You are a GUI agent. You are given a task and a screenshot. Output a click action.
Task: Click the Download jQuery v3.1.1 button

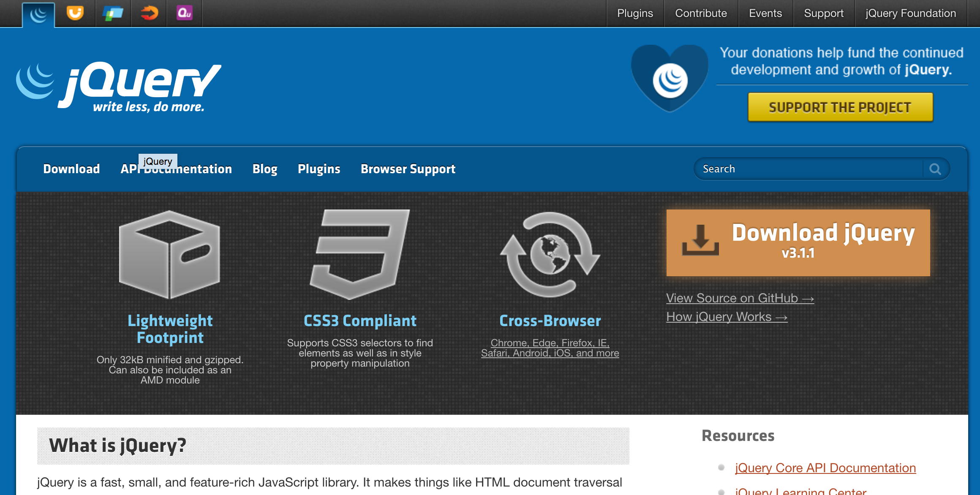click(798, 243)
